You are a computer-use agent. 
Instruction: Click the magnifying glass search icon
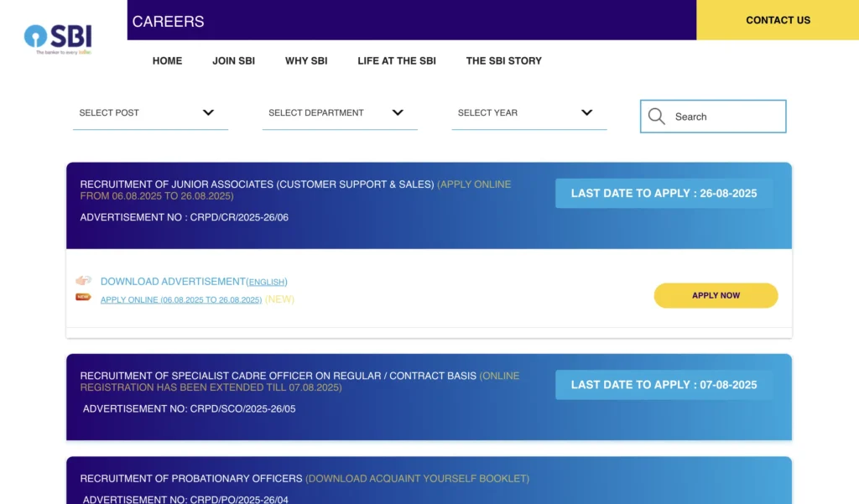click(x=657, y=117)
